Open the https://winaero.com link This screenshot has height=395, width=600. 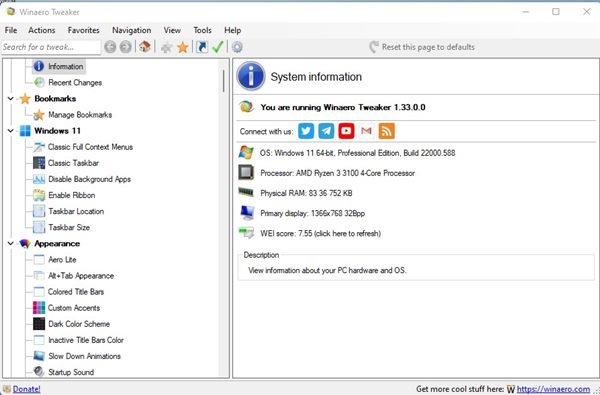[x=553, y=389]
